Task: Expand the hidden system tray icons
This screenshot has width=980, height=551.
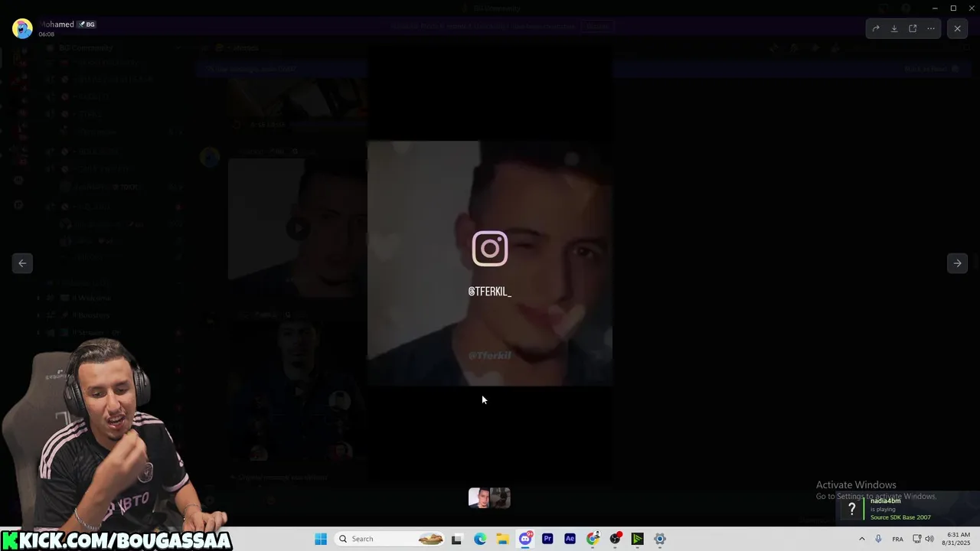Action: [x=861, y=539]
